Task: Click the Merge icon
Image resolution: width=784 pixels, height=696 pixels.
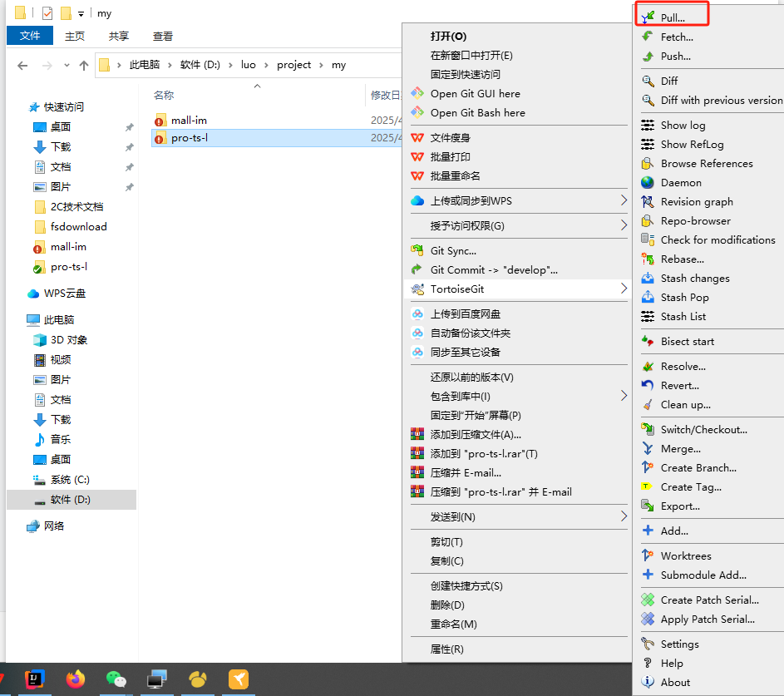Action: point(648,448)
